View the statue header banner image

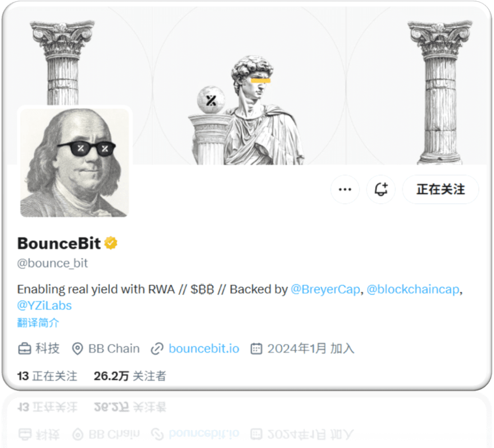[x=247, y=85]
